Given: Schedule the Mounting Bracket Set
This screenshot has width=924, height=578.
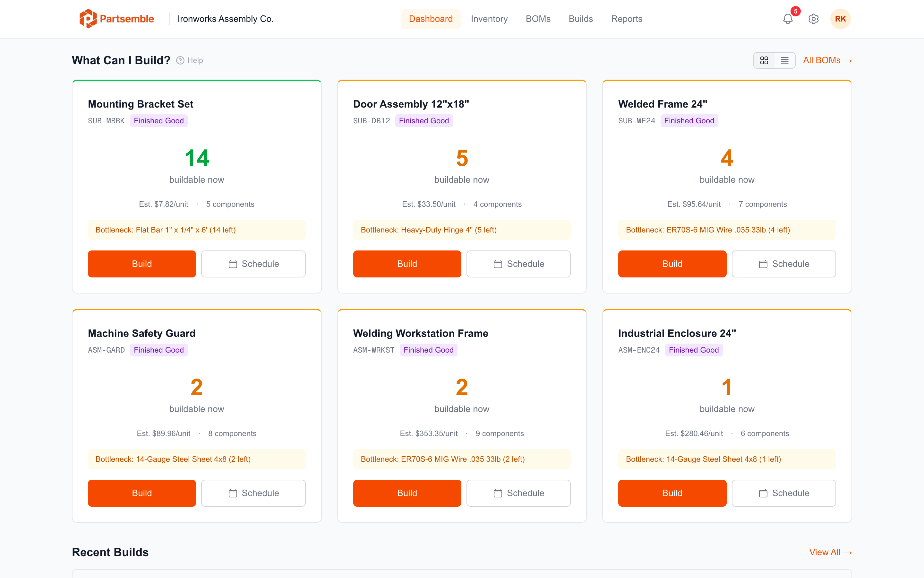Looking at the screenshot, I should (253, 264).
